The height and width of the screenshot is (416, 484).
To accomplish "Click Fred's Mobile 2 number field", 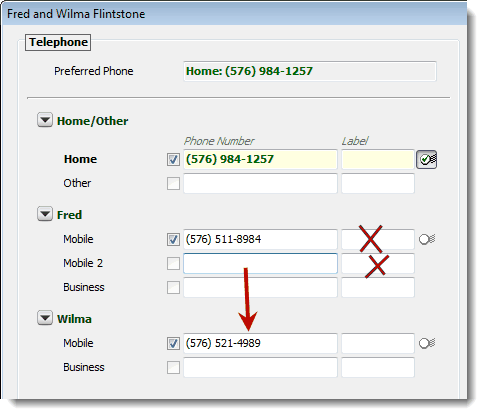I will click(x=260, y=263).
